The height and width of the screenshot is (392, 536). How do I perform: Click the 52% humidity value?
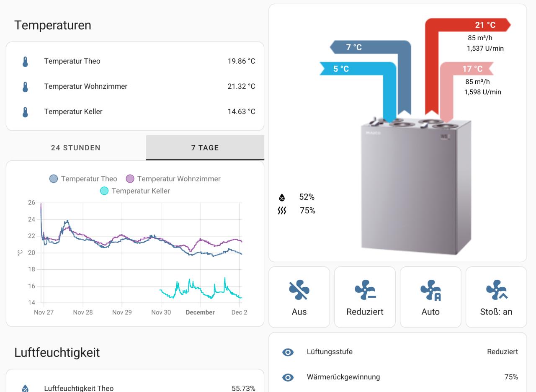click(307, 197)
